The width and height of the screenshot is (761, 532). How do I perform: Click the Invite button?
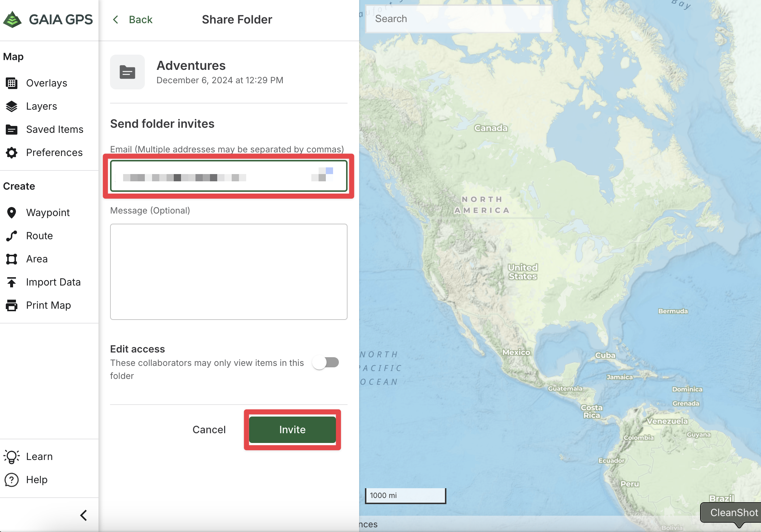click(293, 430)
